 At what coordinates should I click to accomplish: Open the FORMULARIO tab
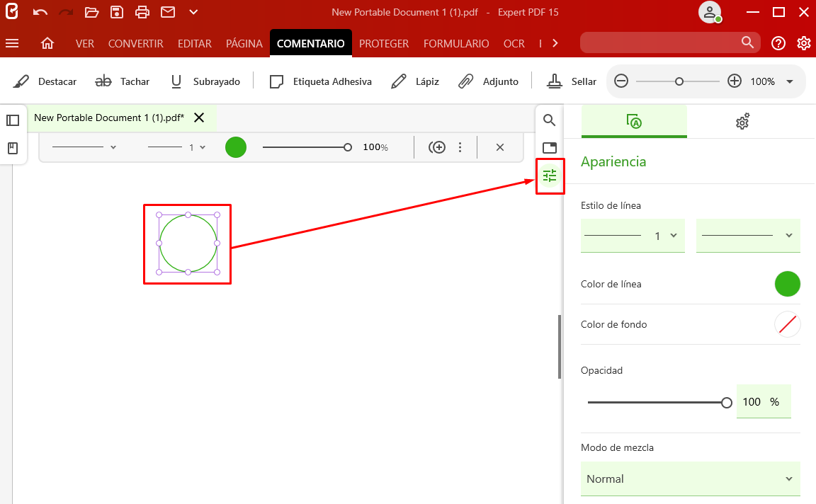pos(456,44)
